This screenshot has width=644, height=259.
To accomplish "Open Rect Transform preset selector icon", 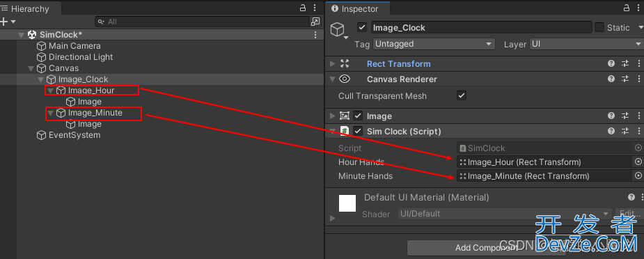I will (x=625, y=63).
